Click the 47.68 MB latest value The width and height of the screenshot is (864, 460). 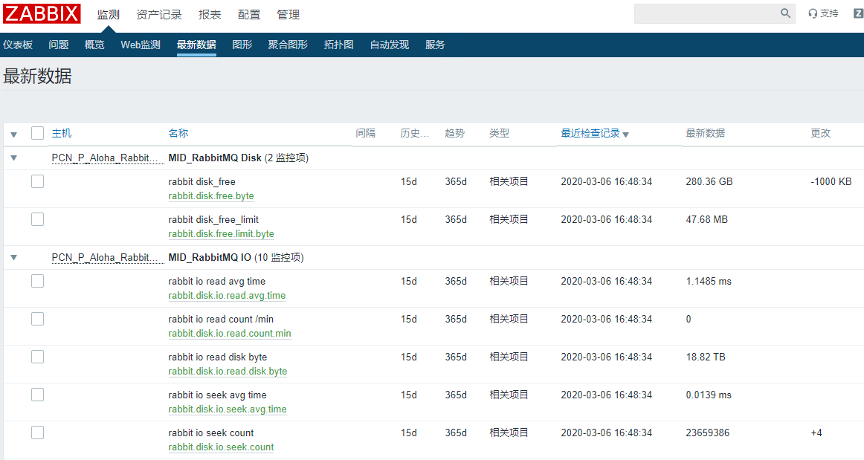[x=706, y=220]
